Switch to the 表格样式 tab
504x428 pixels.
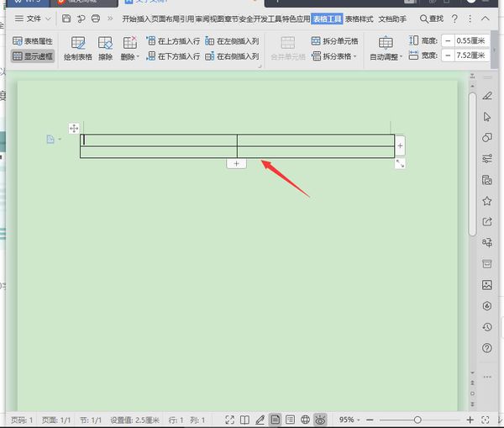tap(359, 19)
